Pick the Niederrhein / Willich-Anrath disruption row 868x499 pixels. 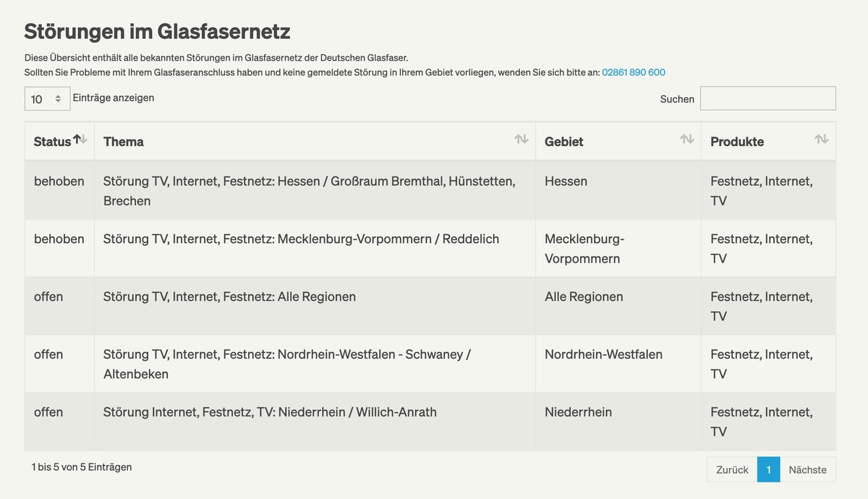coord(430,422)
